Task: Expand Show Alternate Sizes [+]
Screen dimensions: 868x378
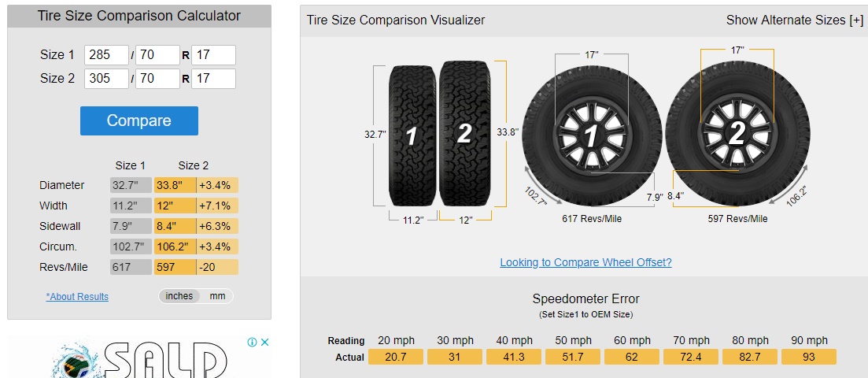Action: point(794,20)
